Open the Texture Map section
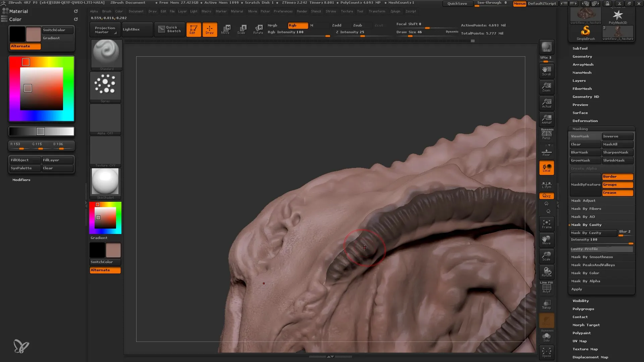This screenshot has height=362, width=644. (x=585, y=349)
